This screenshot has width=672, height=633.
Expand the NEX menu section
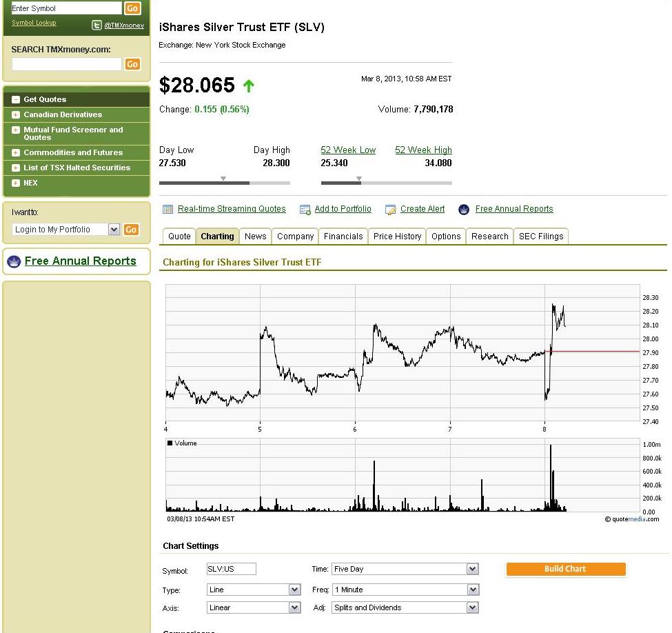[x=16, y=183]
